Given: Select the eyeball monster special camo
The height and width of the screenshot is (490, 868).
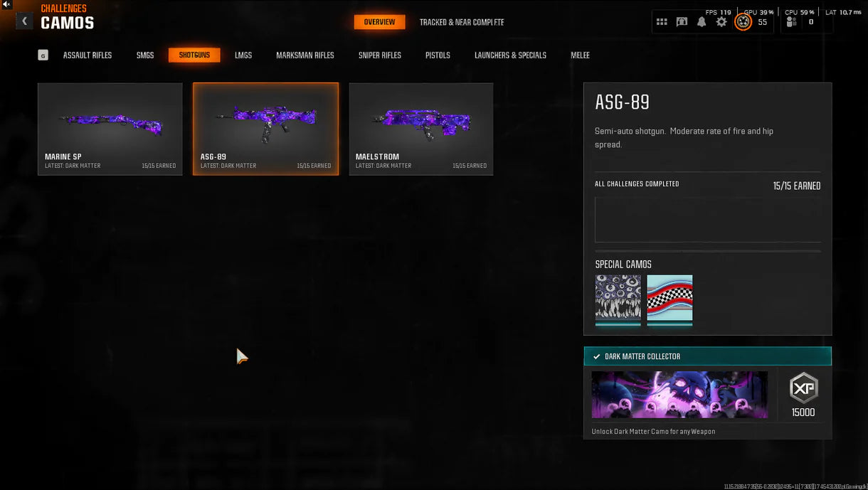Looking at the screenshot, I should [618, 299].
